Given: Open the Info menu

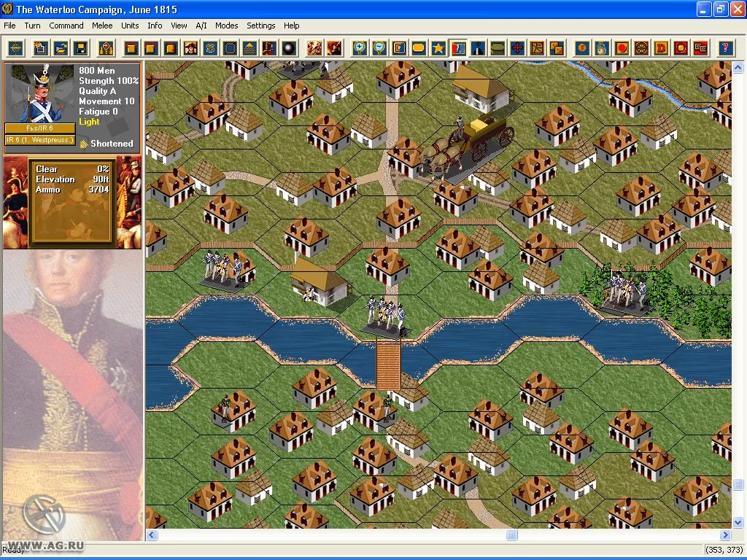Looking at the screenshot, I should point(155,26).
